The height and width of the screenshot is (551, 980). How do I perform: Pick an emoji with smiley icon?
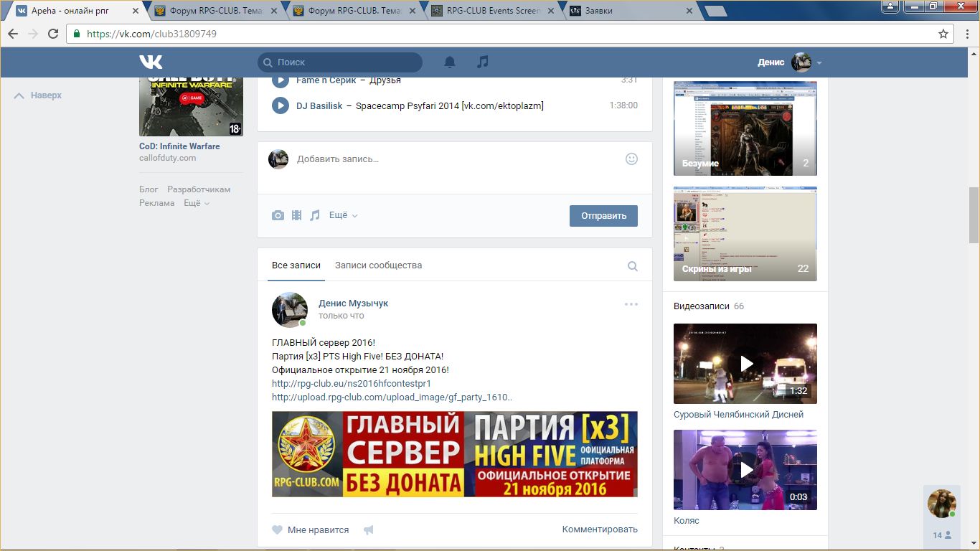click(x=631, y=159)
